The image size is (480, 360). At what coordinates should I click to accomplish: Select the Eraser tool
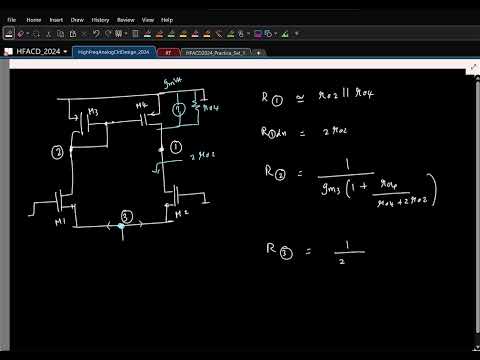click(21, 34)
